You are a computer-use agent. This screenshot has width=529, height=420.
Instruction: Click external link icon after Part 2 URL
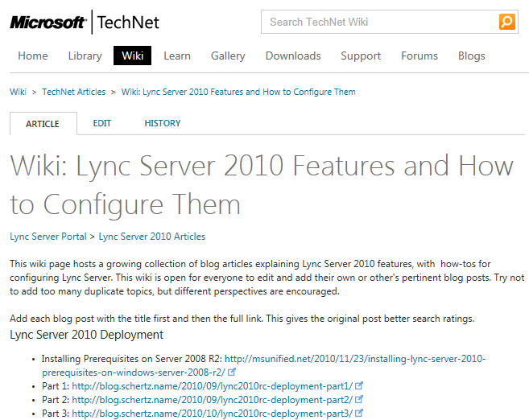click(x=359, y=400)
